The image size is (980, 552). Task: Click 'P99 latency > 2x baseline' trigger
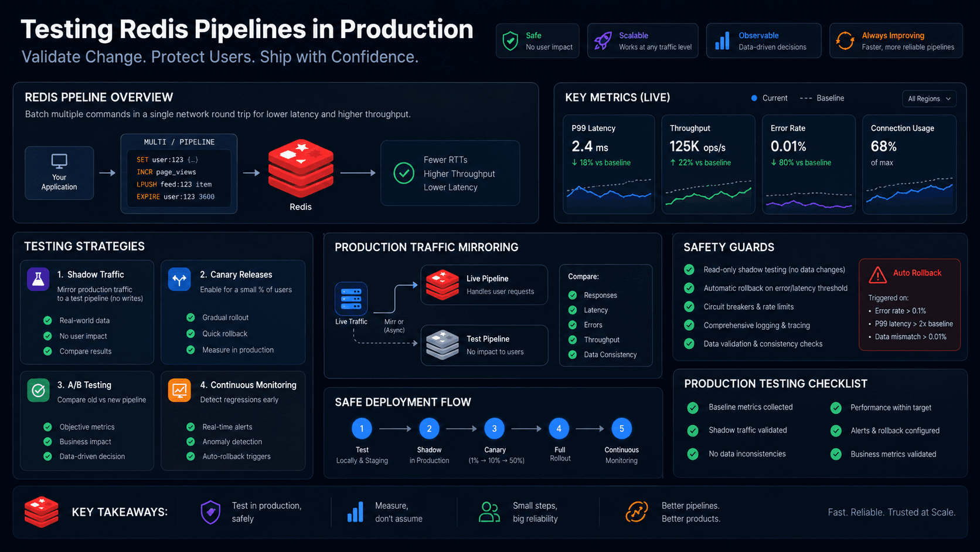914,324
